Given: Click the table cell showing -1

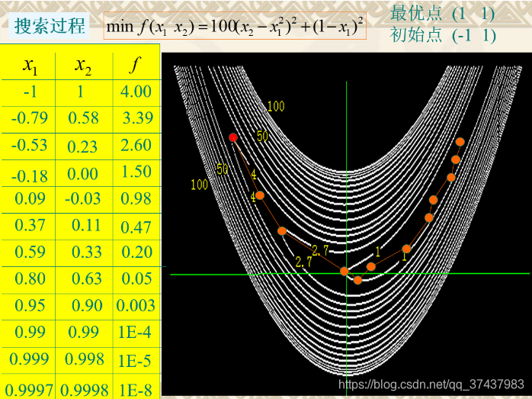Looking at the screenshot, I should [30, 92].
